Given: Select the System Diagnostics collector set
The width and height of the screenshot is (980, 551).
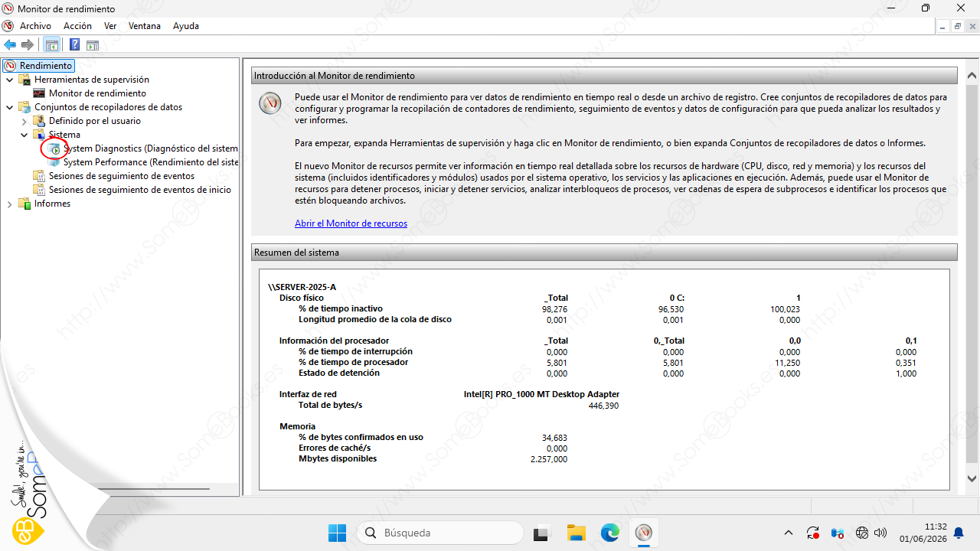Looking at the screenshot, I should point(150,148).
